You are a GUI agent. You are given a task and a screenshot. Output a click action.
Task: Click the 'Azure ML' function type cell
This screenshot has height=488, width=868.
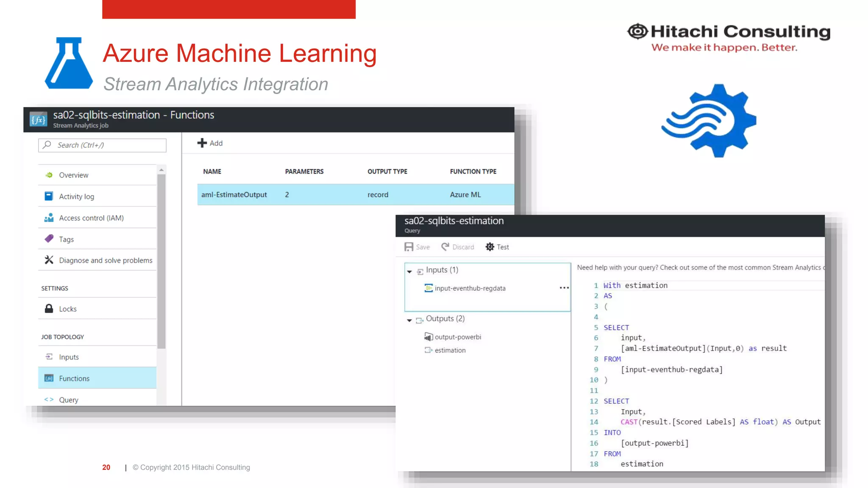pyautogui.click(x=465, y=194)
